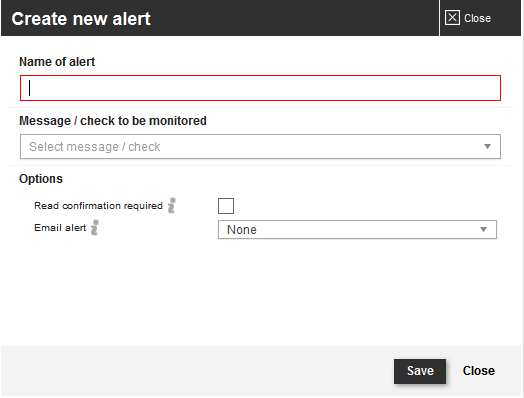This screenshot has height=398, width=524.
Task: Open the Select message / check combo box
Action: pos(260,147)
